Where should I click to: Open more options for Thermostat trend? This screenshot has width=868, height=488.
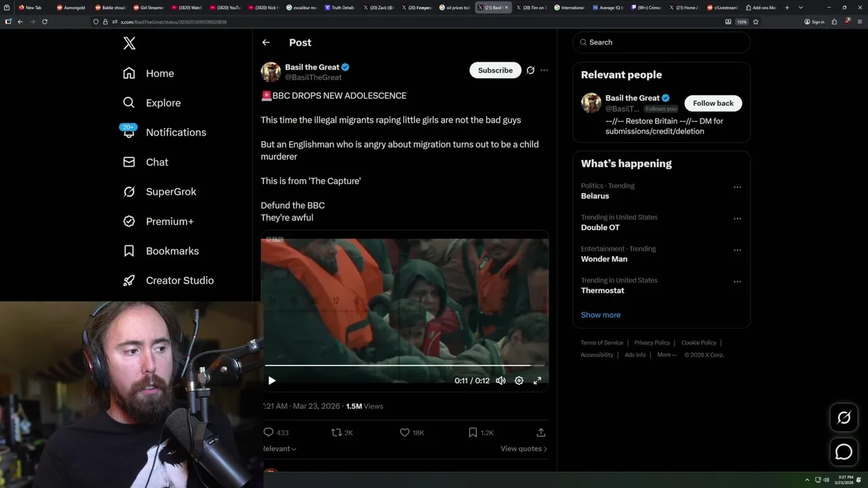click(737, 281)
